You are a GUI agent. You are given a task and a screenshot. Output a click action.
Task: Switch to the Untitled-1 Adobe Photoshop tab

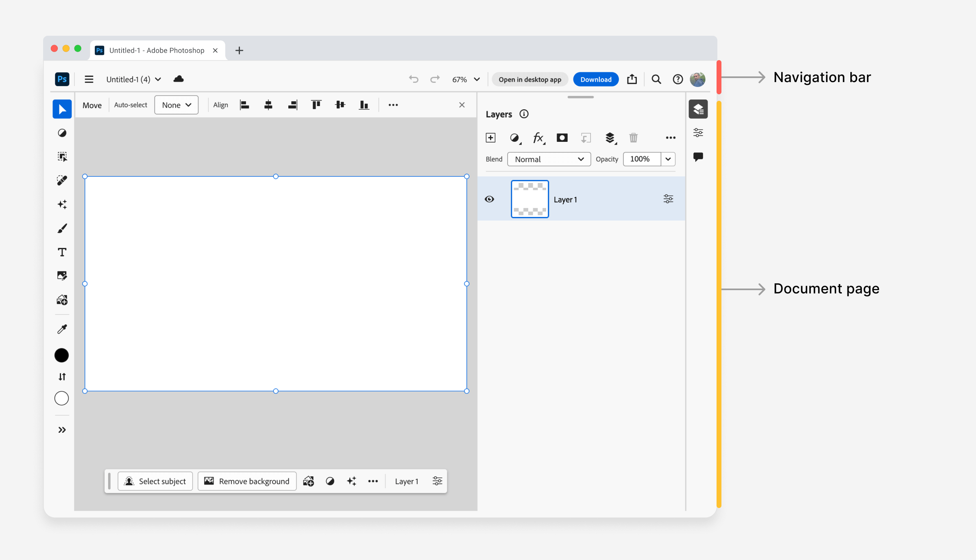pyautogui.click(x=157, y=50)
